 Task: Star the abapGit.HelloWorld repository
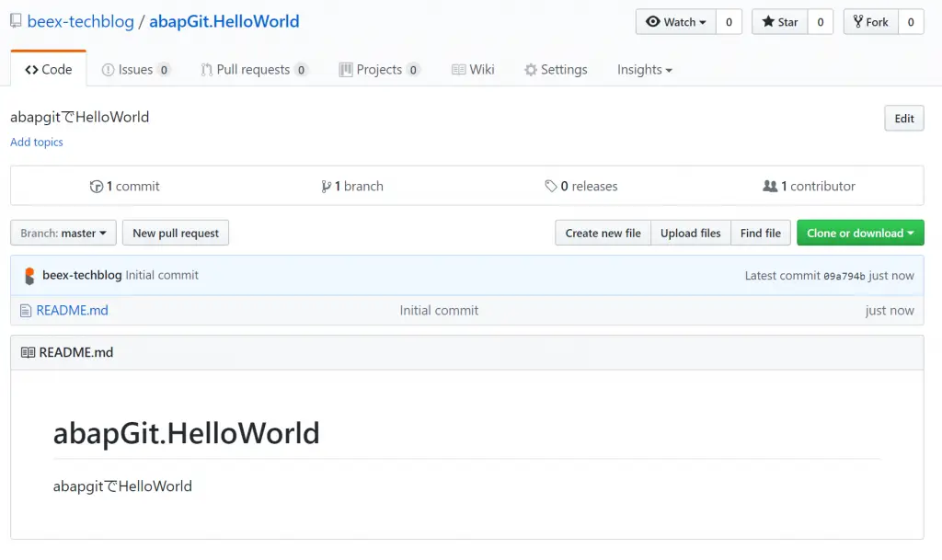click(780, 22)
